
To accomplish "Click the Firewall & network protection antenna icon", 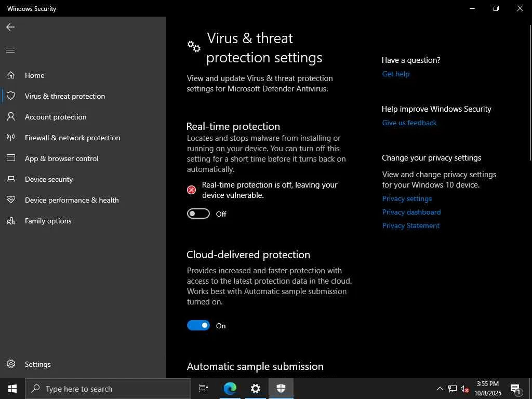I will tap(10, 138).
